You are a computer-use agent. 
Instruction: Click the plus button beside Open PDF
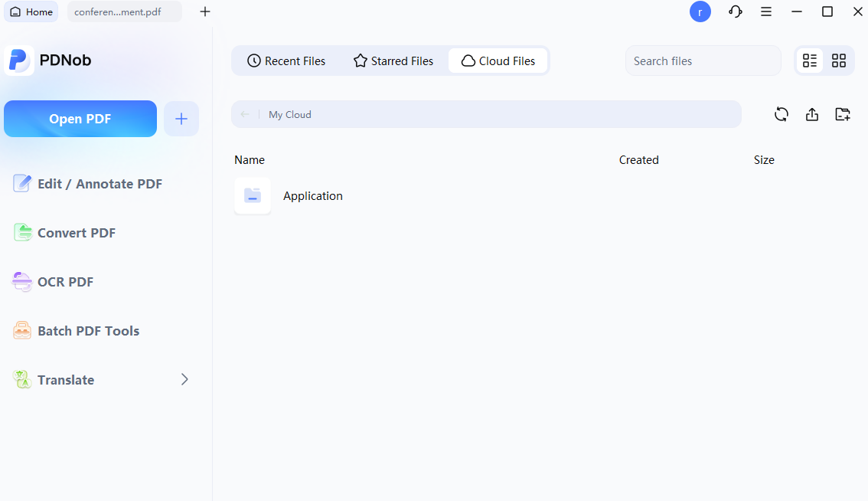181,119
